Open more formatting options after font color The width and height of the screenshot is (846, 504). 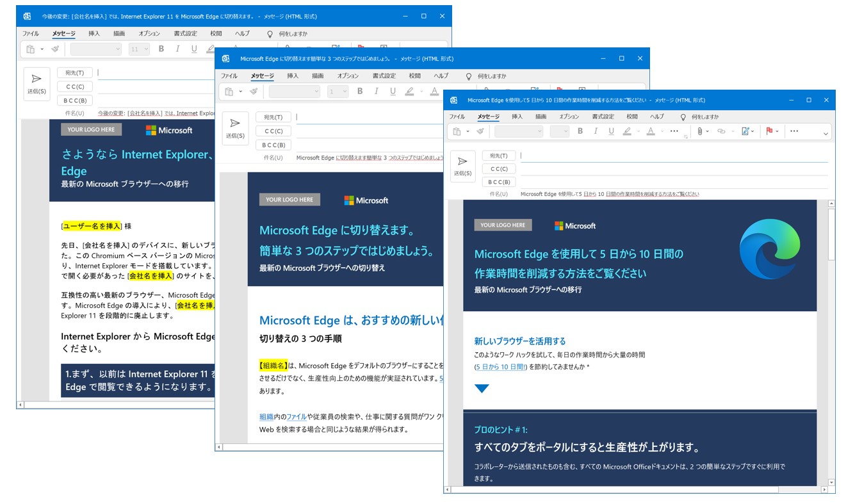(x=674, y=131)
